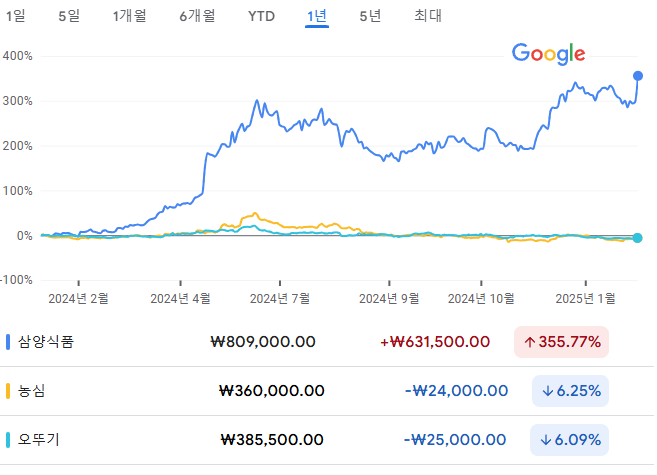Viewport: 657px width, 475px height.
Task: Click the ↓6.25% change badge
Action: [x=570, y=391]
